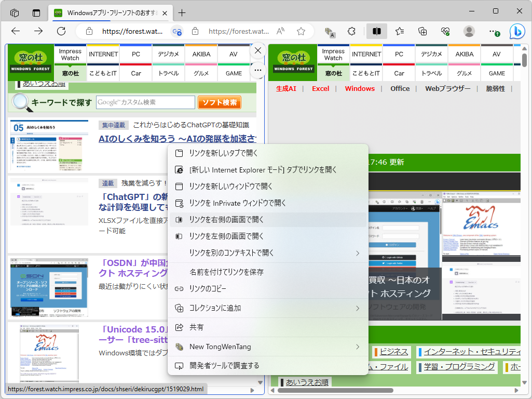
Task: Click the 生成AI link in the right pane
Action: point(286,89)
